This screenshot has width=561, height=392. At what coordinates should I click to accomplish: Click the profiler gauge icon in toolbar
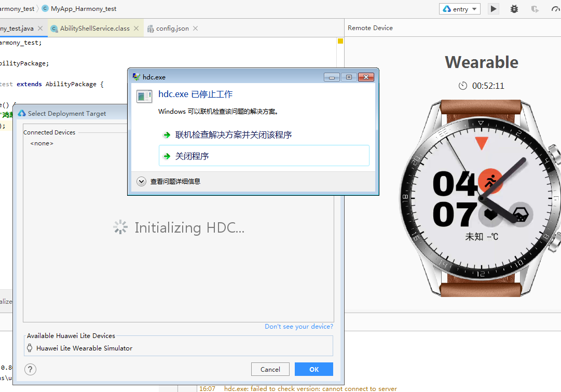(556, 9)
